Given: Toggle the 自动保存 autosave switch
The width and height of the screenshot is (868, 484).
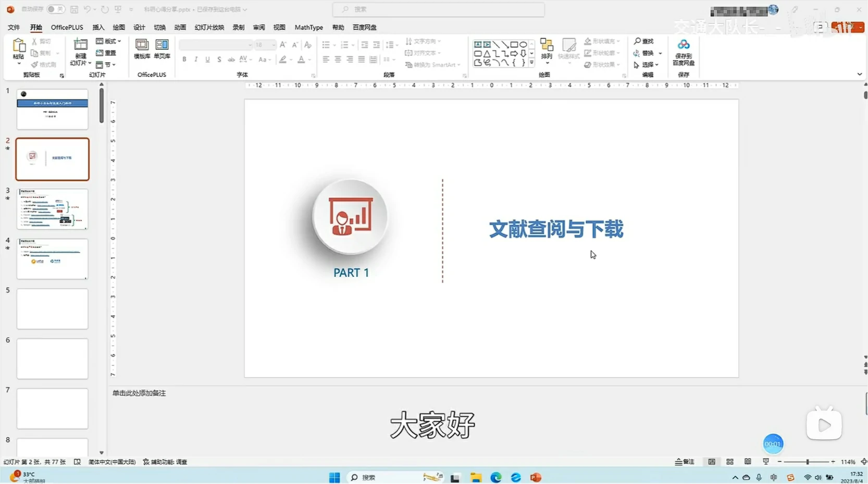Looking at the screenshot, I should (55, 9).
